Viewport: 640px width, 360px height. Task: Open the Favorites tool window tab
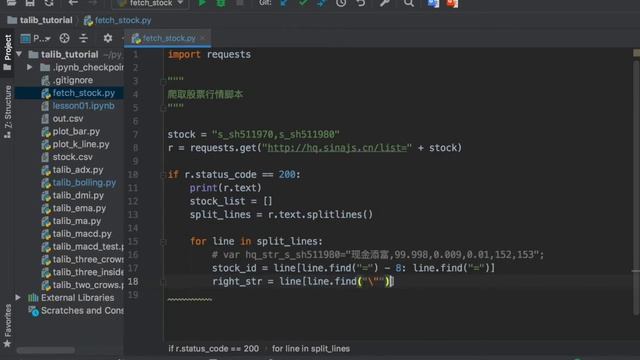click(7, 326)
